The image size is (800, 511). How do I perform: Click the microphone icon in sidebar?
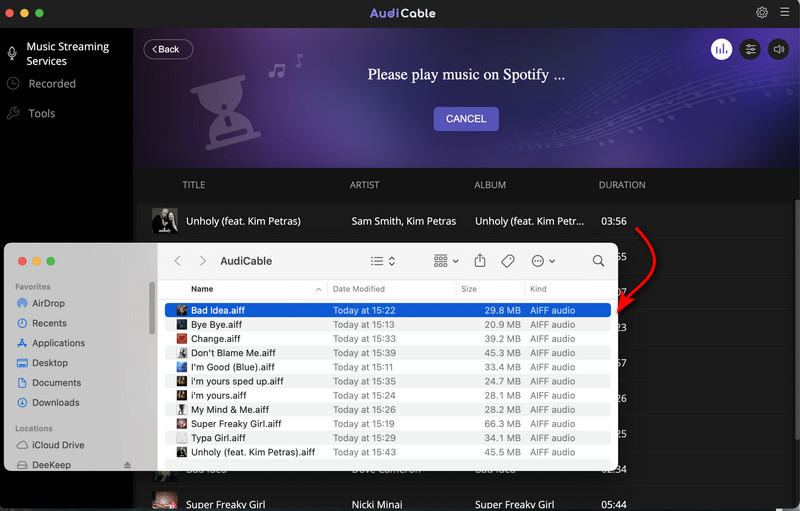click(12, 53)
